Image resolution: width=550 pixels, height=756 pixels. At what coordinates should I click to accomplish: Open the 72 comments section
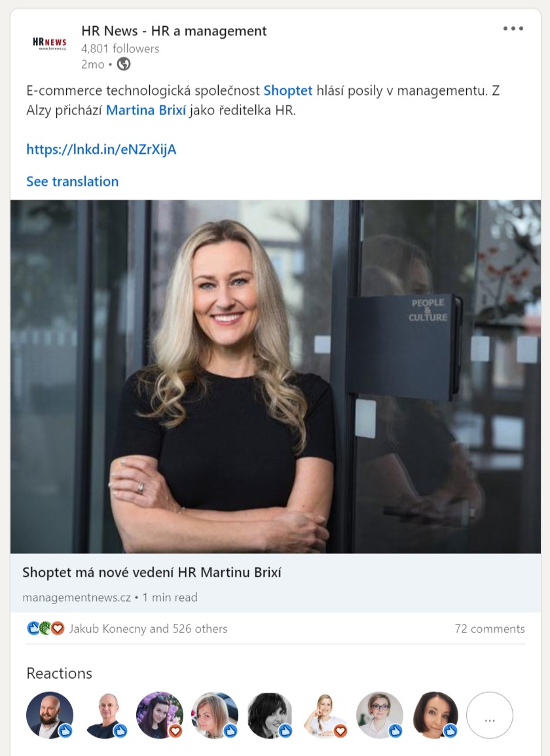(490, 629)
